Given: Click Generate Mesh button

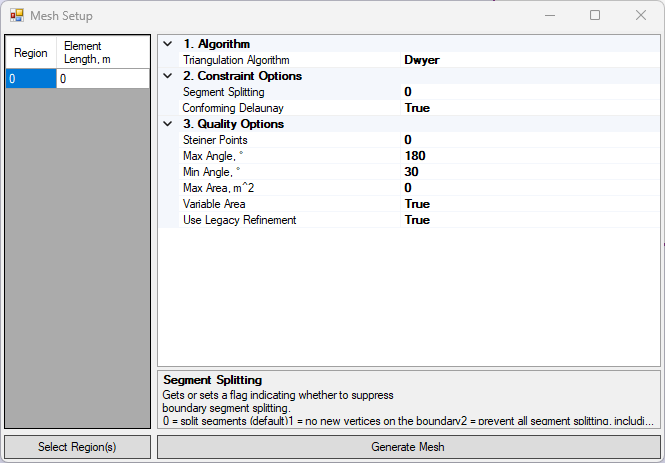Looking at the screenshot, I should [408, 447].
